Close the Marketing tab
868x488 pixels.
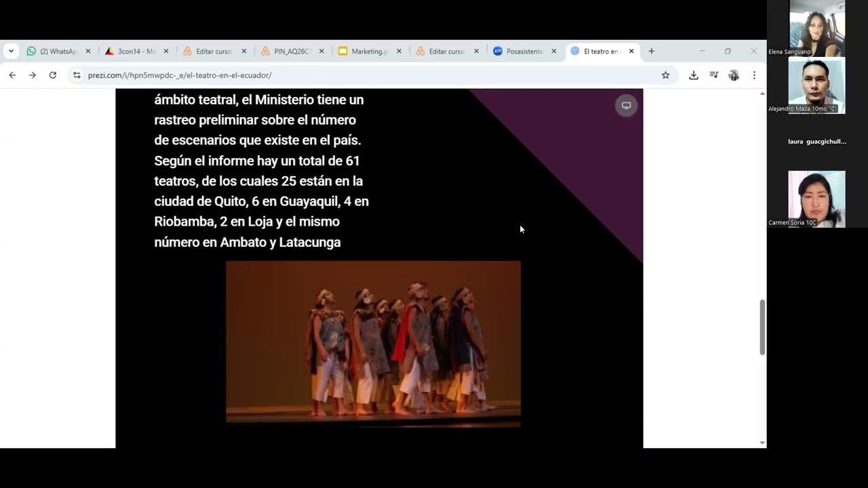click(x=399, y=52)
